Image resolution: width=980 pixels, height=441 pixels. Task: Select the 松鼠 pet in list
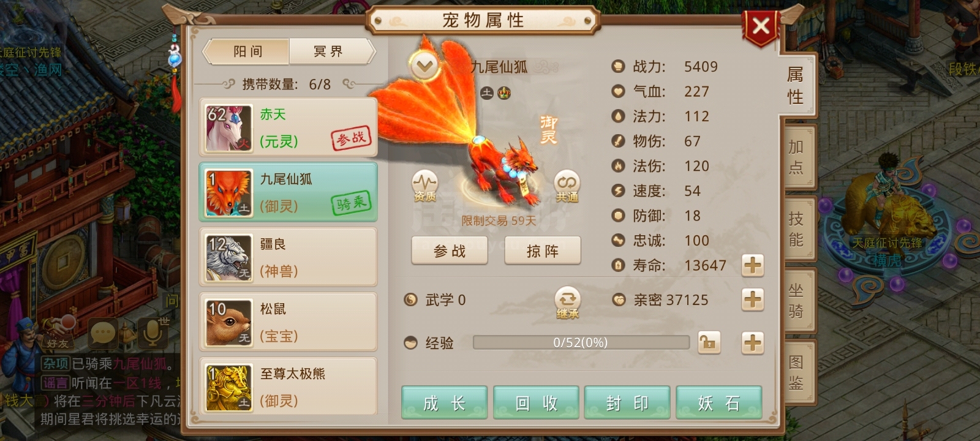[x=288, y=322]
